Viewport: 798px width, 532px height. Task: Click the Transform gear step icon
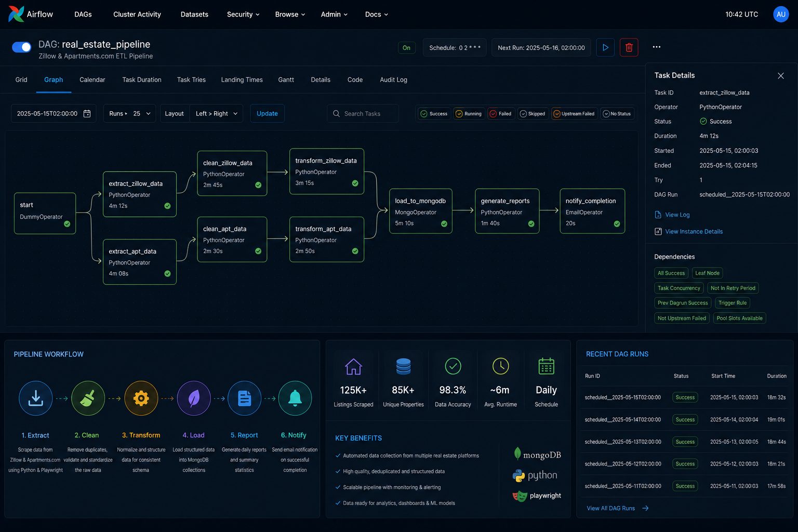(141, 398)
